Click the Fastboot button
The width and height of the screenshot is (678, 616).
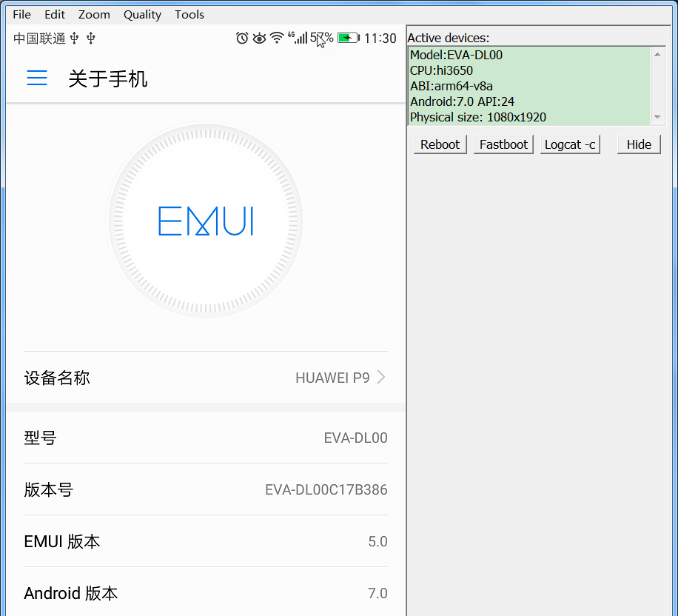503,144
